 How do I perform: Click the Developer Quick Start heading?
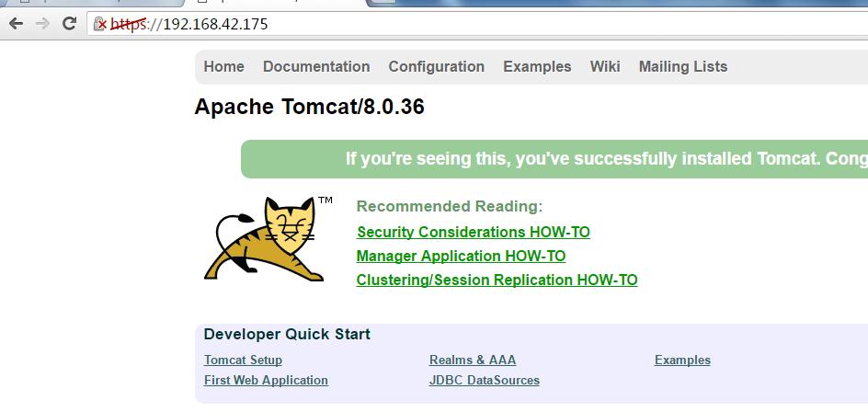(287, 334)
